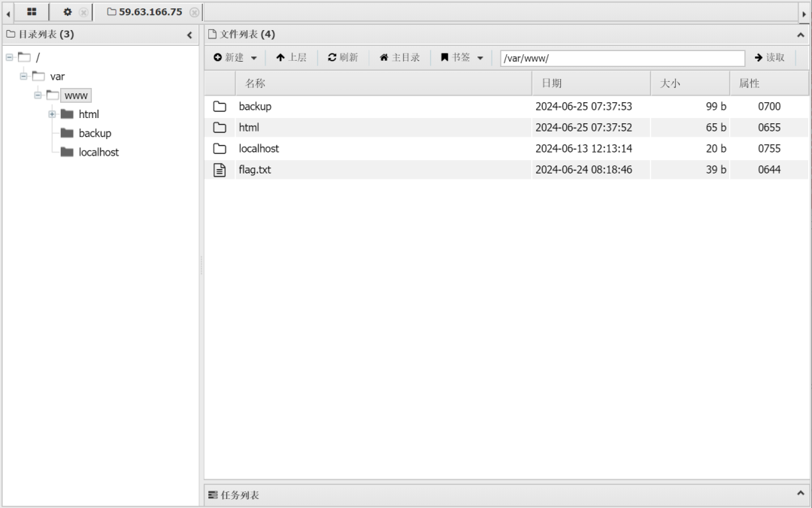Collapse the 文件列表 file panel

[801, 35]
